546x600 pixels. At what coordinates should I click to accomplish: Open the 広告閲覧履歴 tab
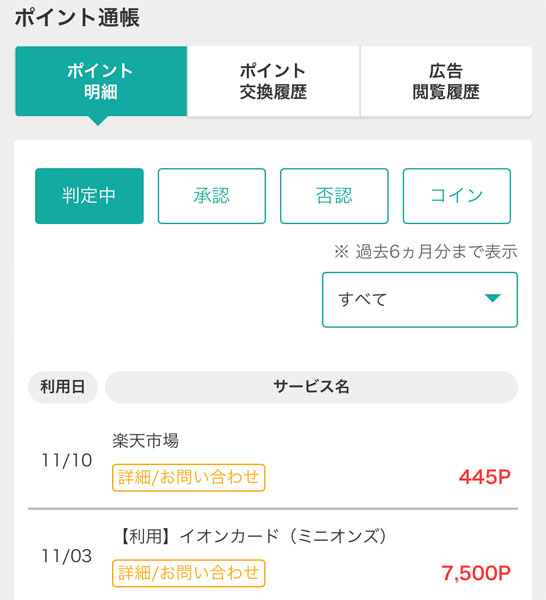(x=446, y=81)
